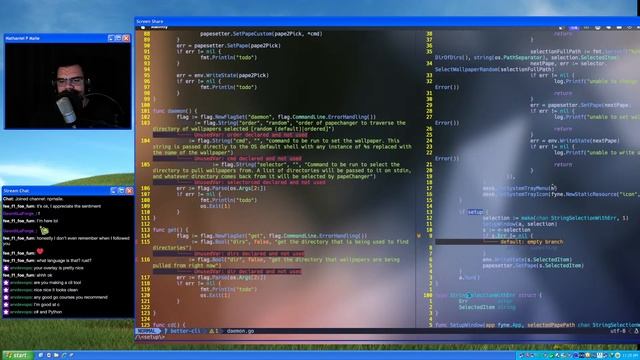Click the /\<setup\> search command line

[149, 337]
